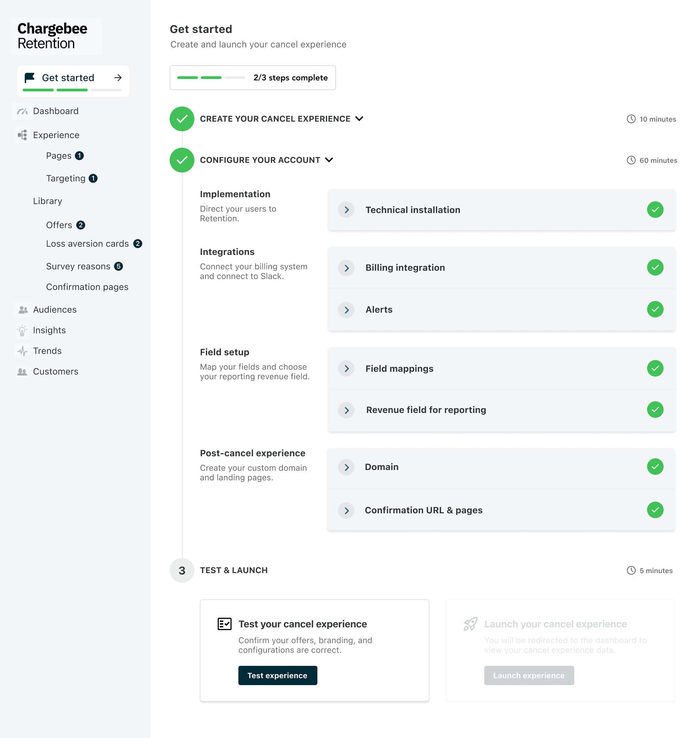Screen dimensions: 700x738
Task: Click the Customers icon in sidebar
Action: (x=22, y=372)
